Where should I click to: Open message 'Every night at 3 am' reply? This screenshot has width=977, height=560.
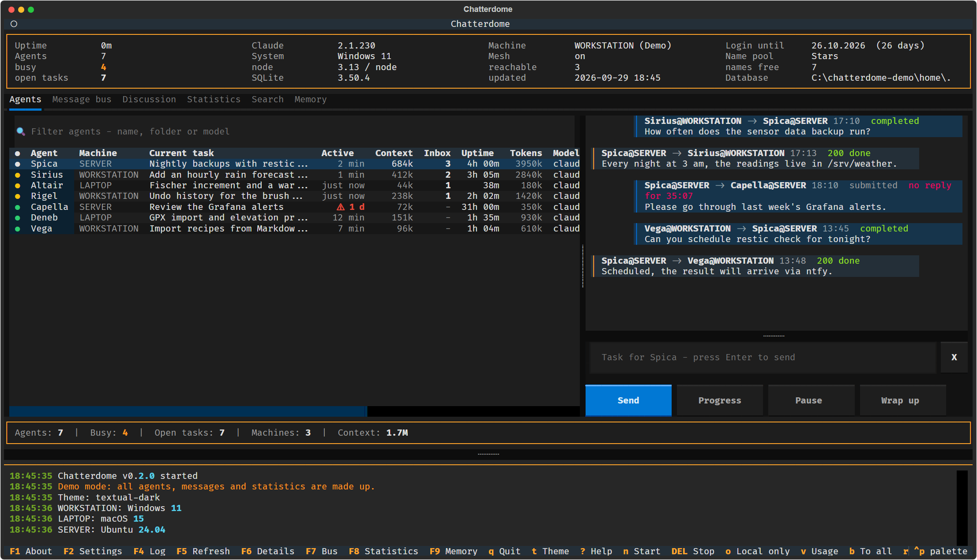point(756,159)
